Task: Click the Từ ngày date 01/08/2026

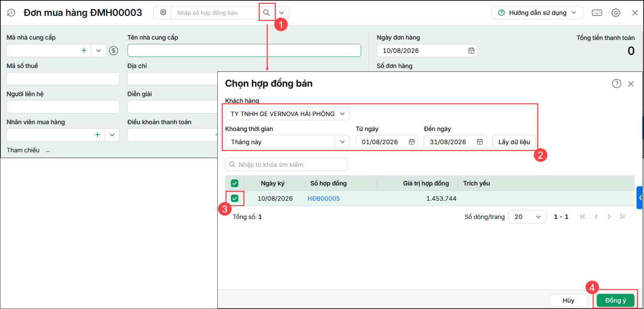Action: coord(380,142)
